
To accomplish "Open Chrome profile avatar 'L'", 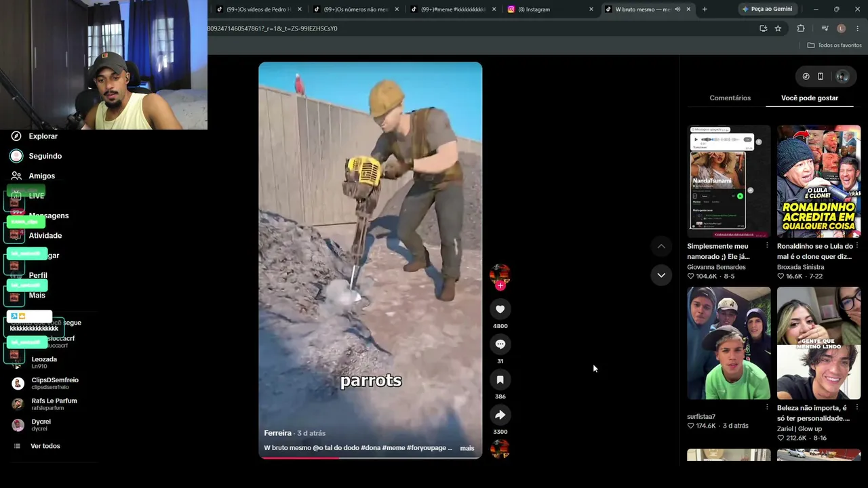I will 842,28.
